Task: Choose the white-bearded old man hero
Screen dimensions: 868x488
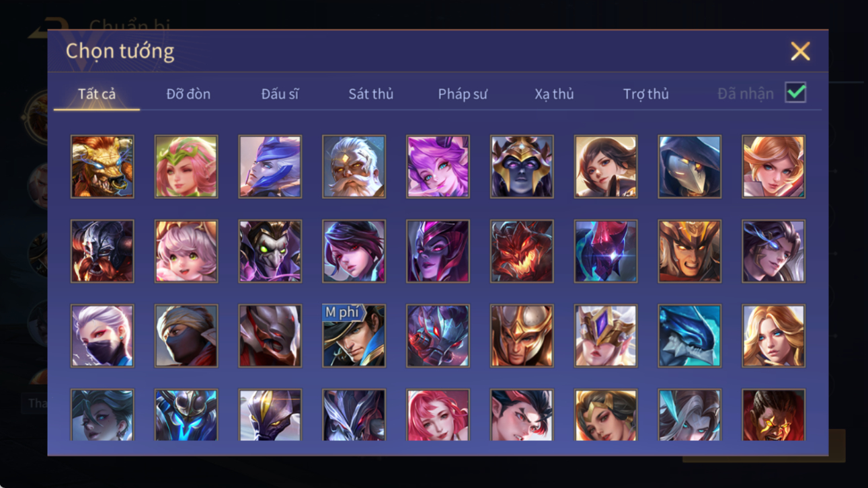Action: [354, 167]
